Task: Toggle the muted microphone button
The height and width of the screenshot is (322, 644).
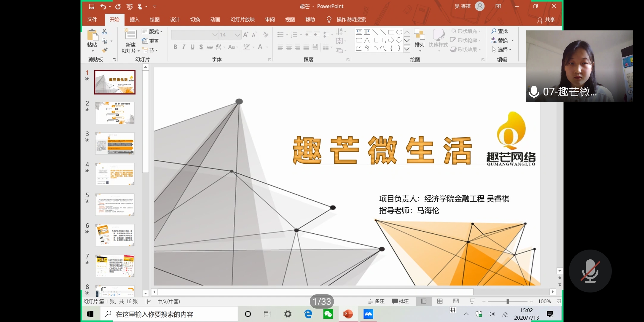Action: click(590, 271)
